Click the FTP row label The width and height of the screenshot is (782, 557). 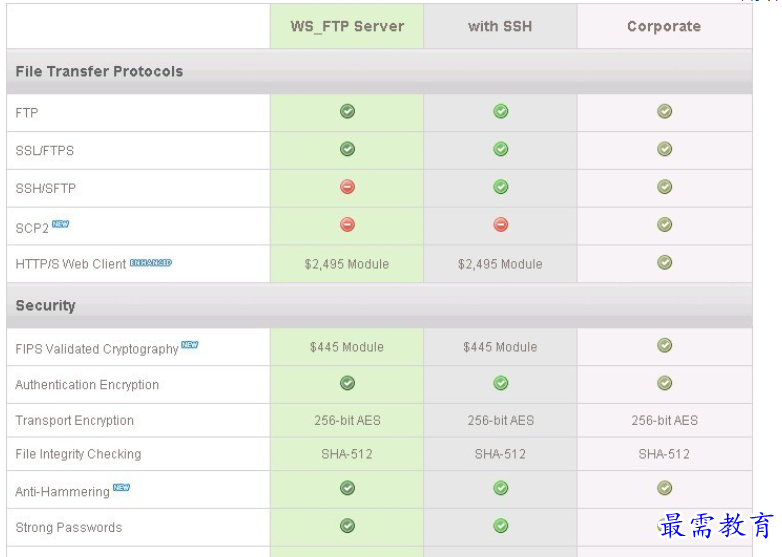point(27,113)
